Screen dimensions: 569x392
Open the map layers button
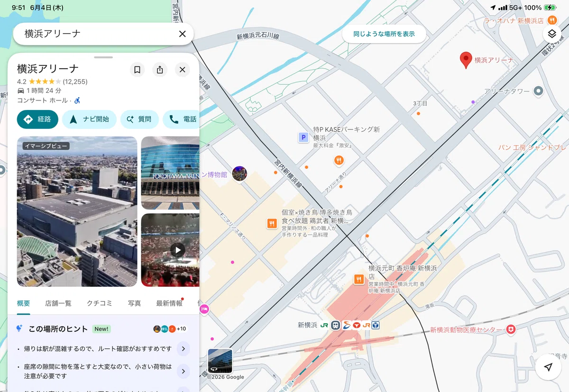click(551, 34)
